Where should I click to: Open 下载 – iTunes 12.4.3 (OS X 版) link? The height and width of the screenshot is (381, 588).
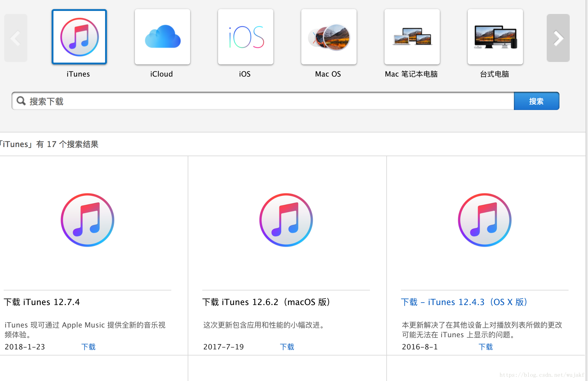coord(464,302)
